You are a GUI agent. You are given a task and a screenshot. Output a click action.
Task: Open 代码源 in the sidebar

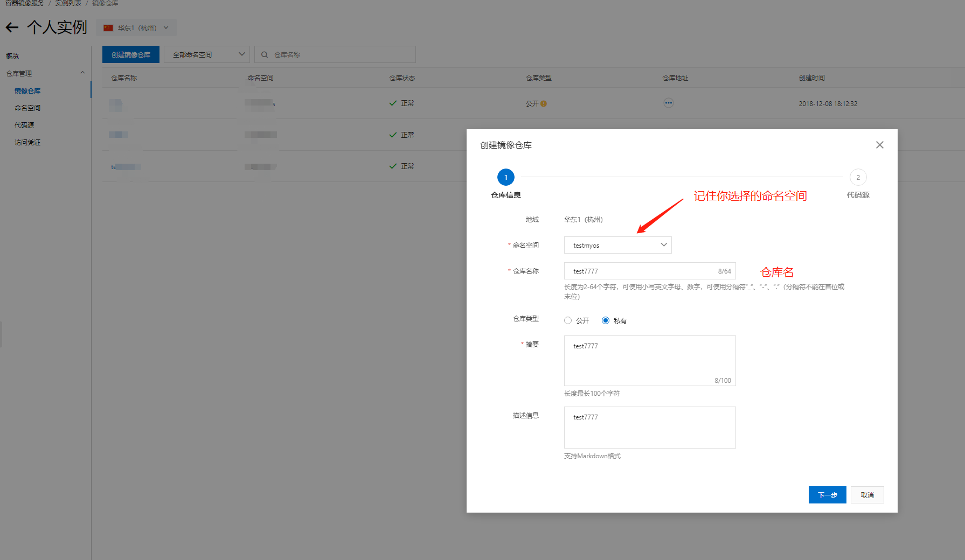(24, 125)
